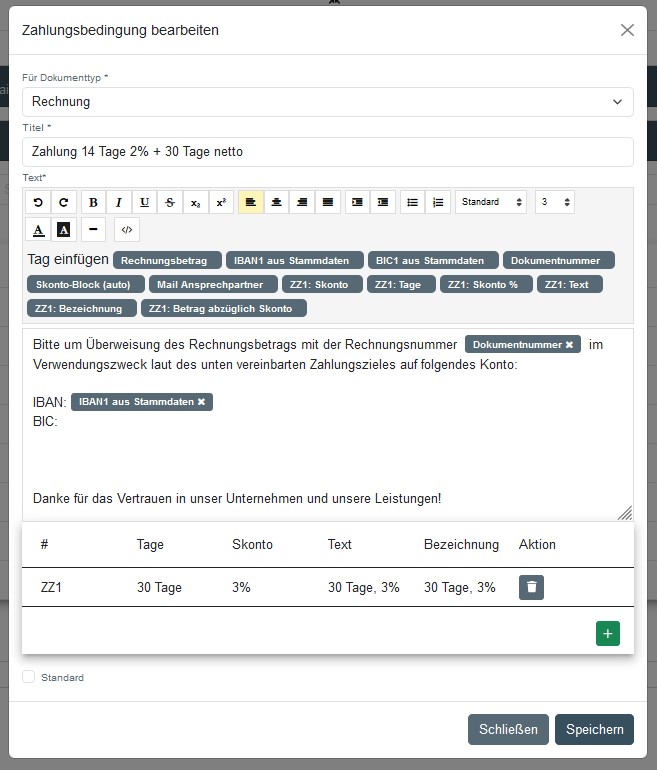Insert the Skonto-Block (auto) tag

point(83,285)
